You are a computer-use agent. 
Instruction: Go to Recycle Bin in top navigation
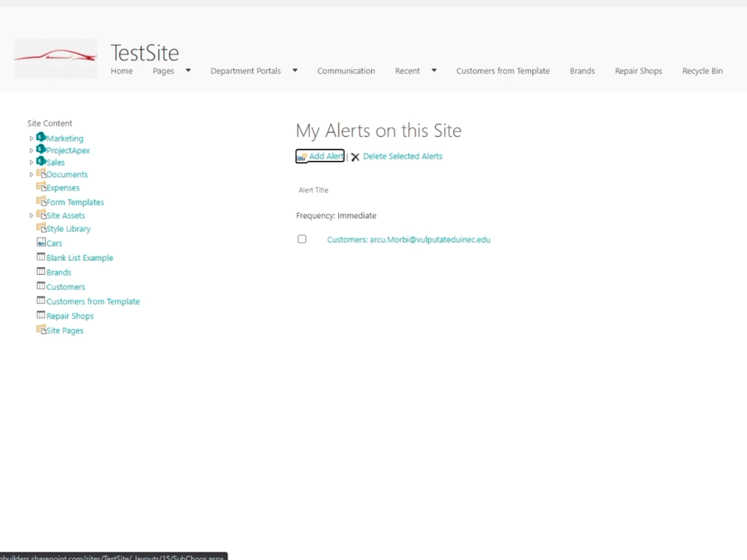702,71
